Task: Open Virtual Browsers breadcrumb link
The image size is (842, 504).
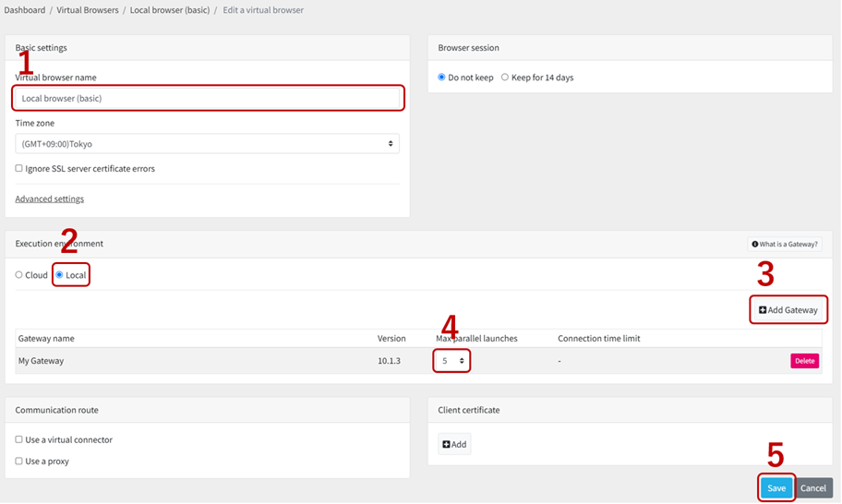Action: point(88,9)
